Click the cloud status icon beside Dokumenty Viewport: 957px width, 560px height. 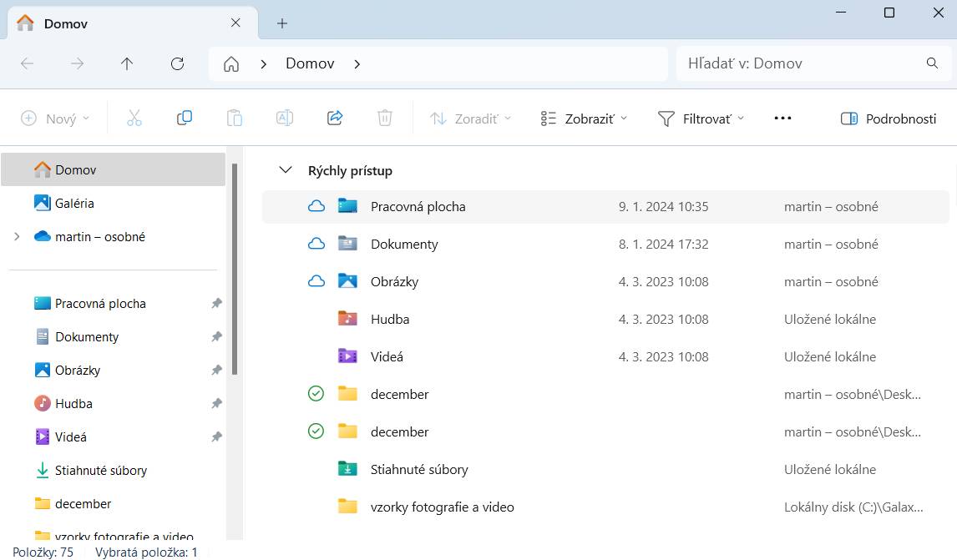click(x=316, y=244)
